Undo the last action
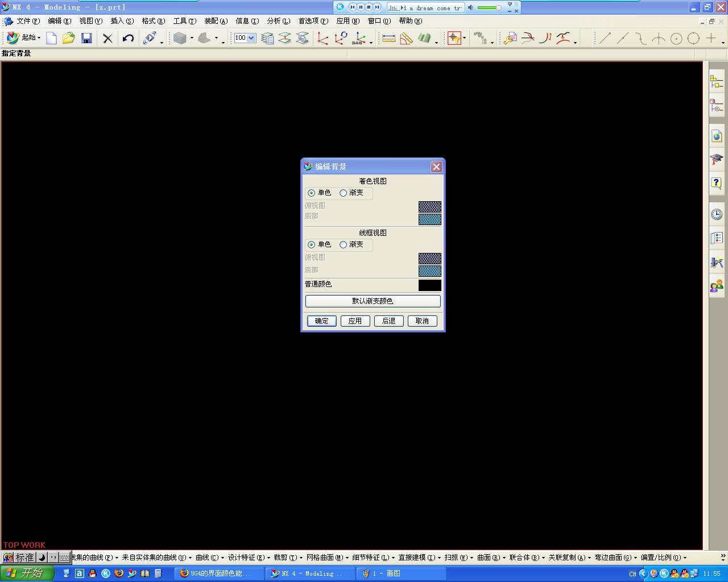Image resolution: width=728 pixels, height=582 pixels. click(x=128, y=38)
